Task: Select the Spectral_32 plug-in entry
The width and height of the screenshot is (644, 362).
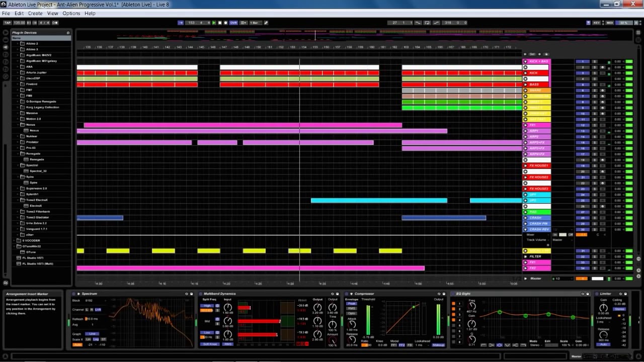Action: point(38,171)
